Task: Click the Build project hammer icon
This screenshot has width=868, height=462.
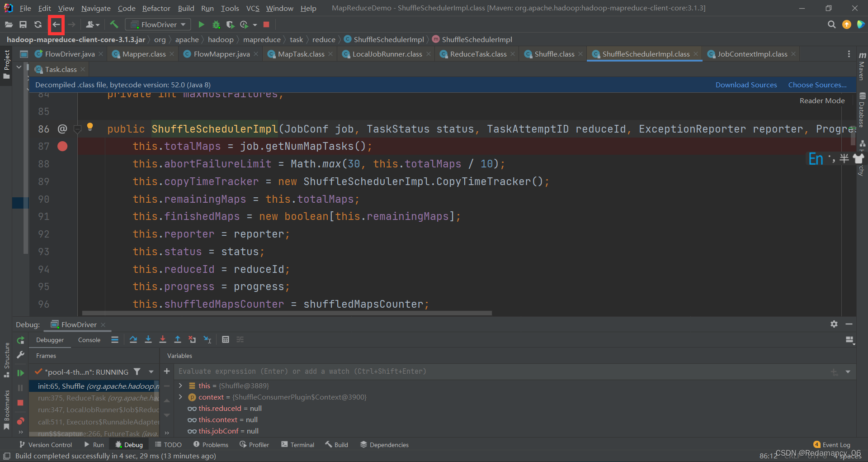Action: pyautogui.click(x=114, y=24)
